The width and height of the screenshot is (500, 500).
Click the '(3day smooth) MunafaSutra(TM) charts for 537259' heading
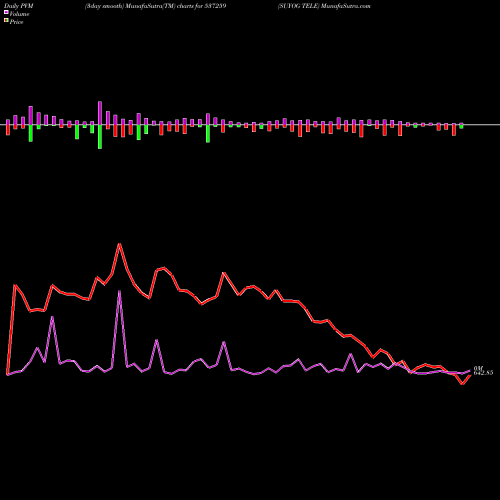156,6
